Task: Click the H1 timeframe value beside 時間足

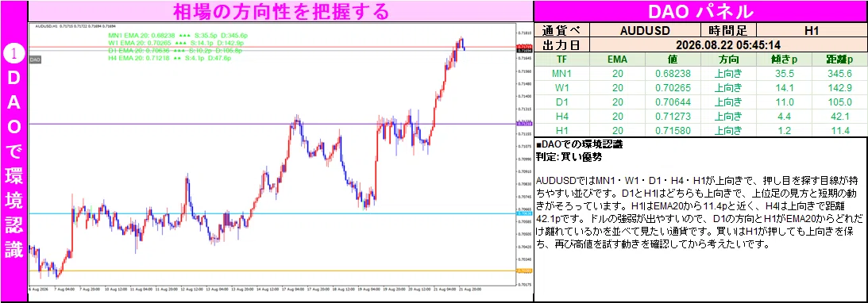Action: point(812,30)
